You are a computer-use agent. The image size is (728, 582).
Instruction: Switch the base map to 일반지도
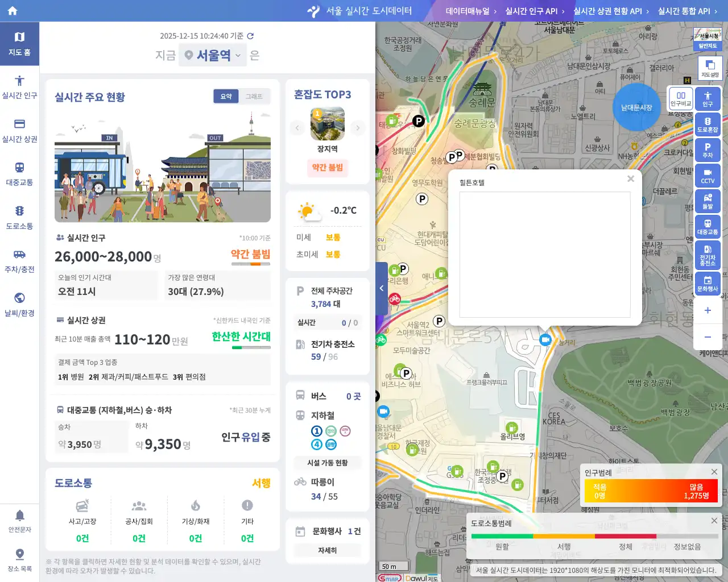[707, 46]
